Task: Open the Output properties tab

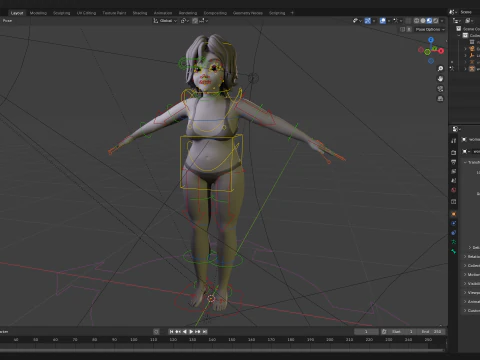Action: pos(453,162)
